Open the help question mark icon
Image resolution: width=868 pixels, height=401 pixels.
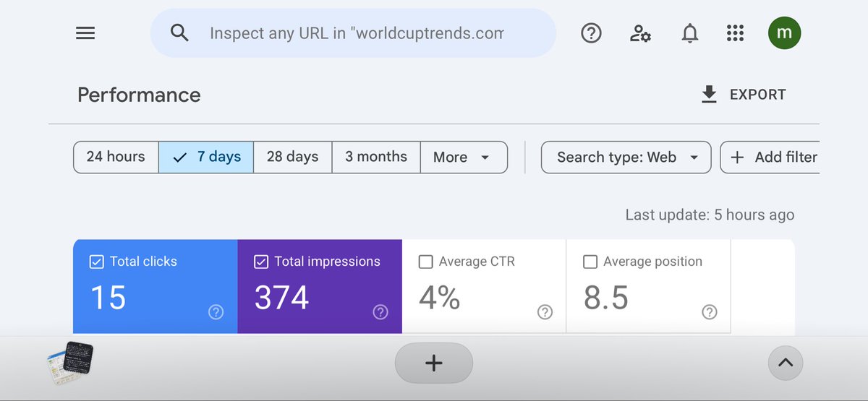coord(592,33)
